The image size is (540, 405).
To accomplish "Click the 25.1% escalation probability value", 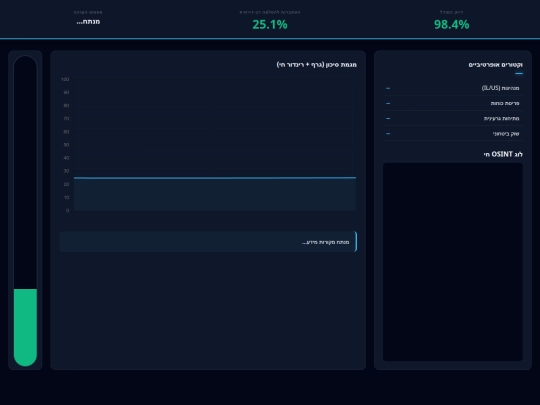I will (x=270, y=24).
